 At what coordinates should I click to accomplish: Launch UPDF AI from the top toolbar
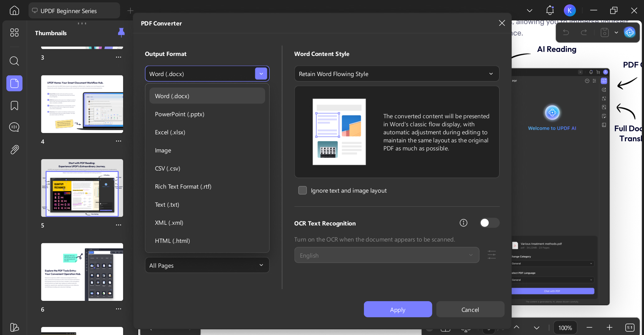pyautogui.click(x=630, y=32)
